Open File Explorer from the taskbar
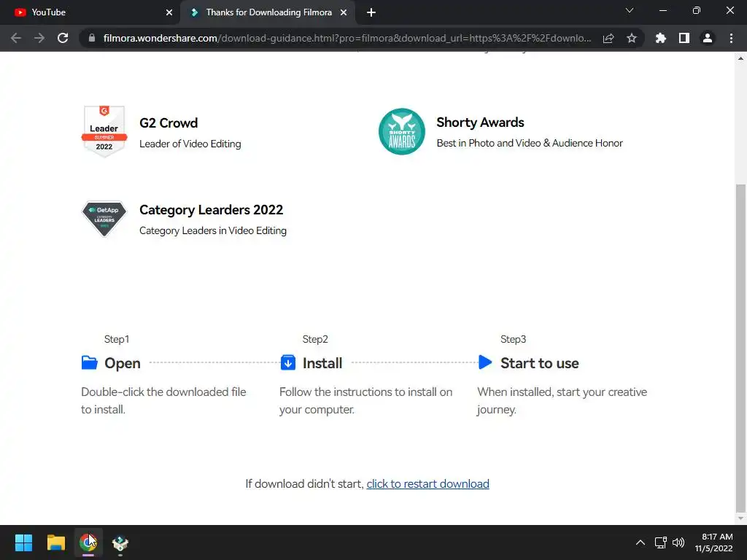Viewport: 747px width, 560px height. pos(55,542)
